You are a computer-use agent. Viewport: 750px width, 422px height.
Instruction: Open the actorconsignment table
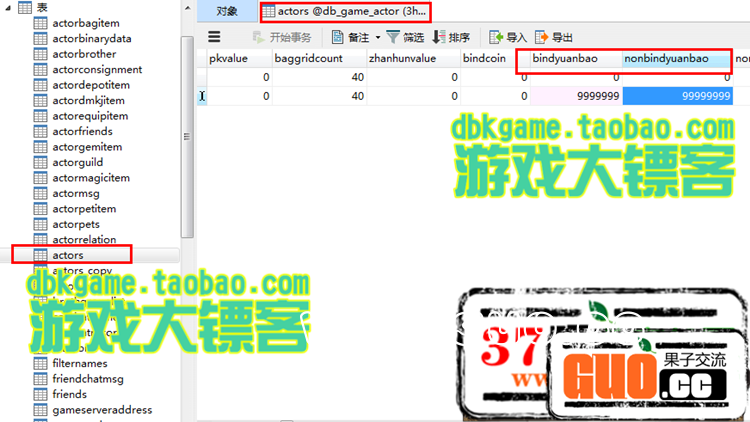click(97, 69)
